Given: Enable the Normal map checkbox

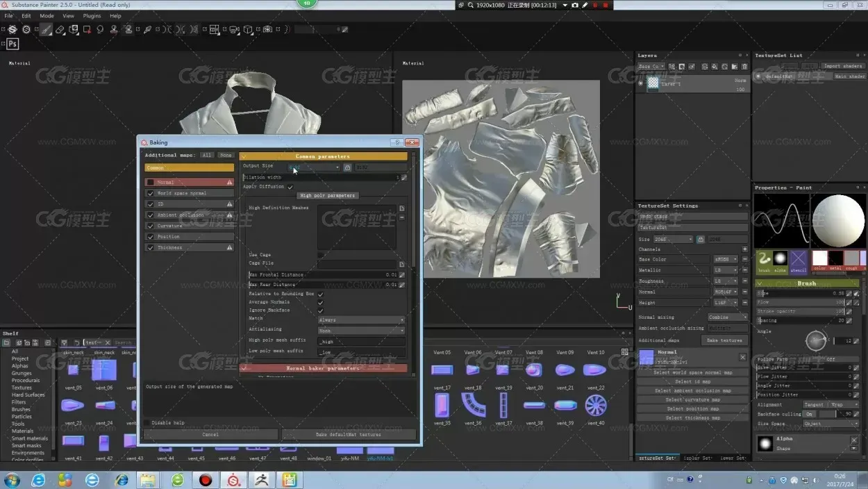Looking at the screenshot, I should point(150,183).
